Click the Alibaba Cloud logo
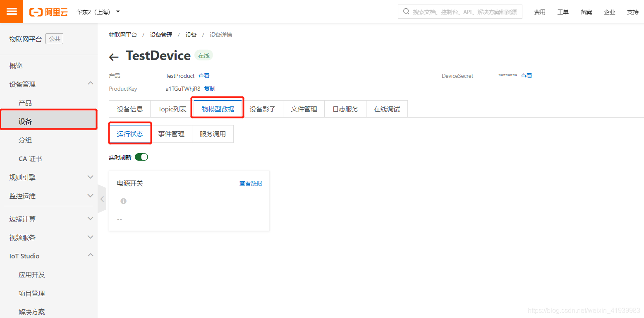644x318 pixels. coord(48,12)
